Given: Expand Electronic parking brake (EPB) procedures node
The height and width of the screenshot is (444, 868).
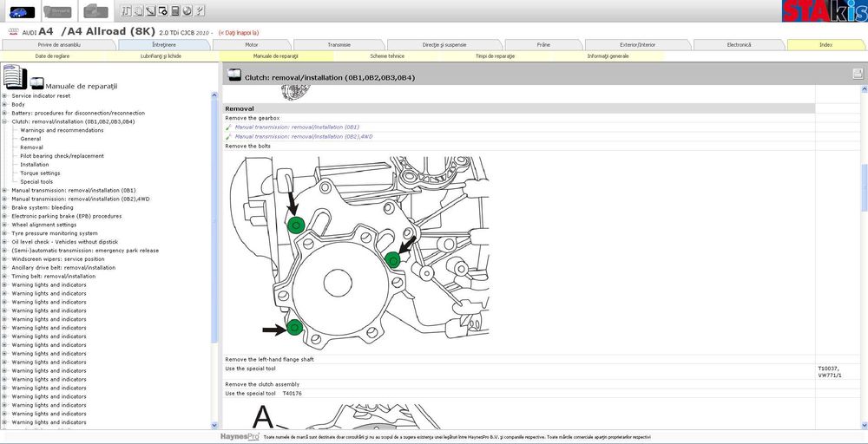Looking at the screenshot, I should 4,216.
